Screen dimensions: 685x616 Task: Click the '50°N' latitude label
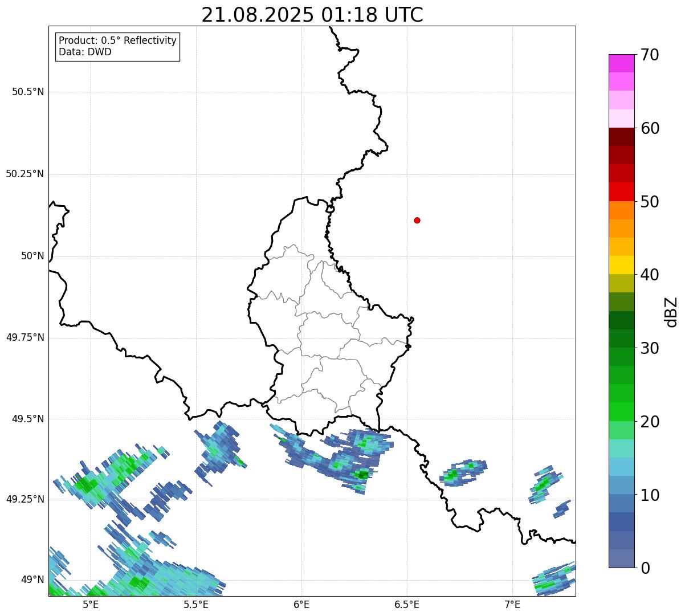tap(32, 256)
